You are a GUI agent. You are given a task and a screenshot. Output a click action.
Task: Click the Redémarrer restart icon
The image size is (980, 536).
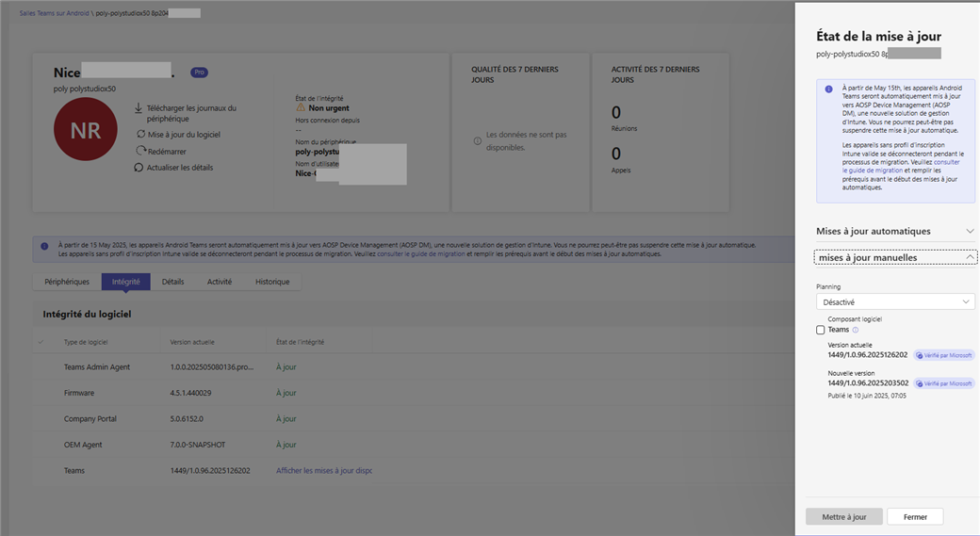141,151
